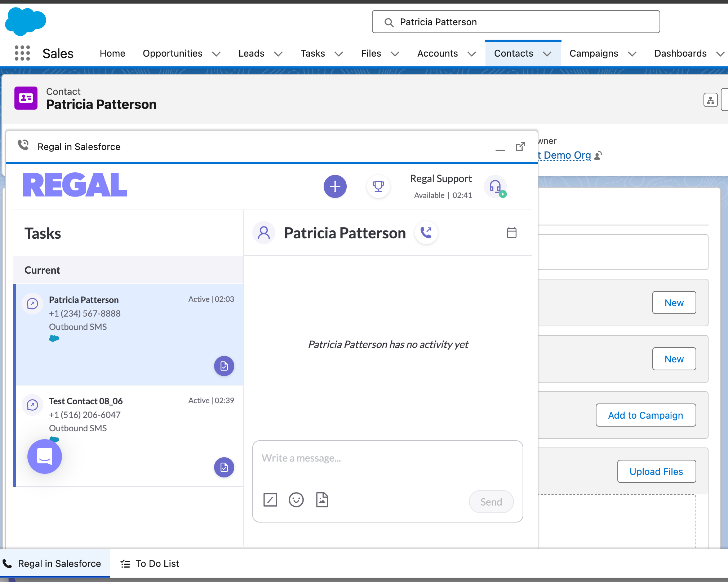Expand the Files nav dropdown chevron

tap(395, 54)
